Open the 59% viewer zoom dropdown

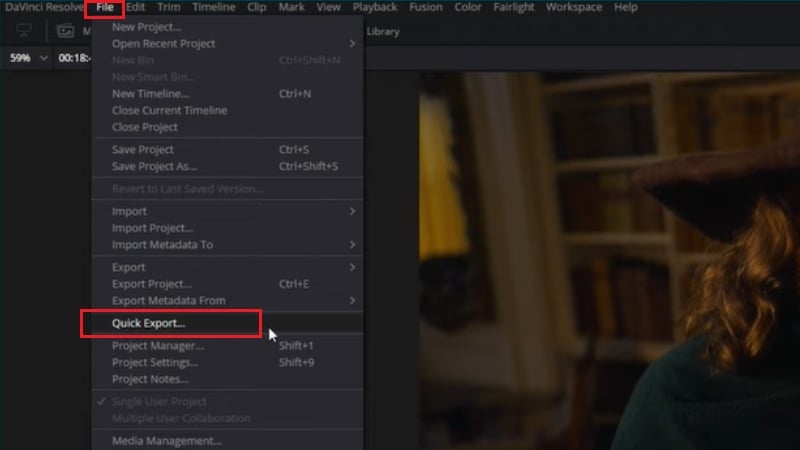[29, 58]
